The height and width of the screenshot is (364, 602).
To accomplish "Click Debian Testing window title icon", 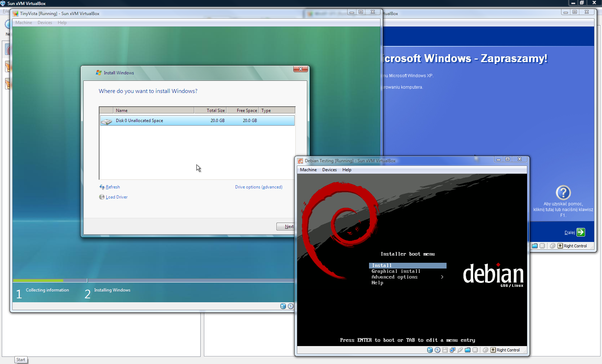I will (x=300, y=161).
